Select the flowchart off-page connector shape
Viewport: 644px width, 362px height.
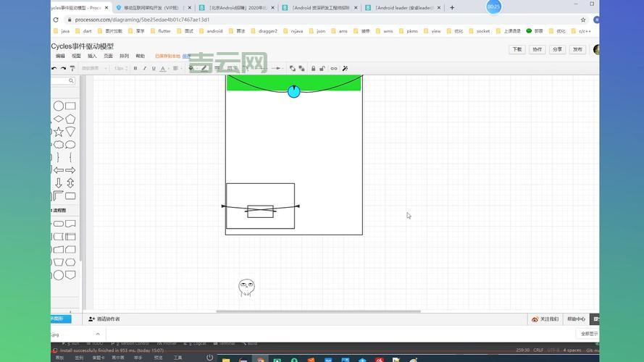tap(71, 274)
